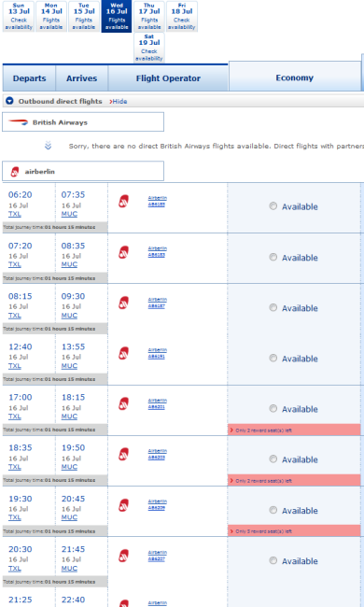Image resolution: width=364 pixels, height=607 pixels.
Task: Switch to the Thu 17 Jul date tab
Action: tap(149, 16)
